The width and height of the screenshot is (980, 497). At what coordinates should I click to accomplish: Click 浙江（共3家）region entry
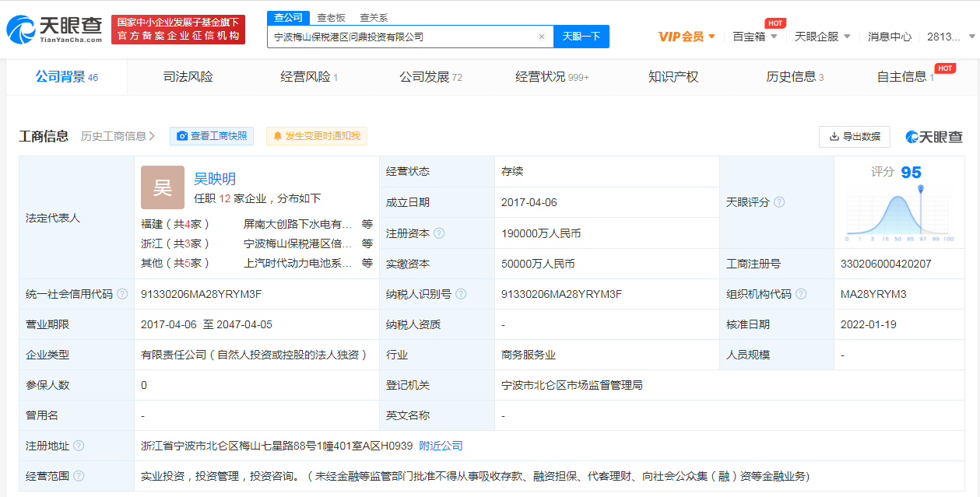click(176, 243)
